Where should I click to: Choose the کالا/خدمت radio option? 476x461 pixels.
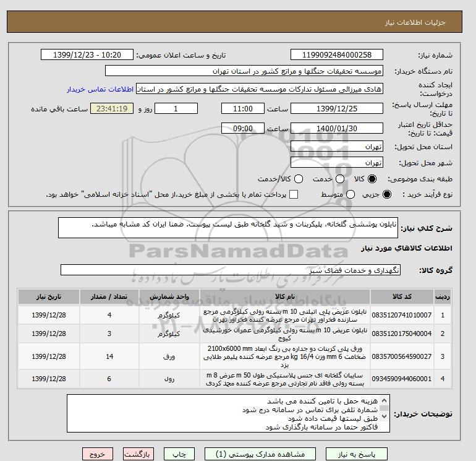tap(299, 179)
